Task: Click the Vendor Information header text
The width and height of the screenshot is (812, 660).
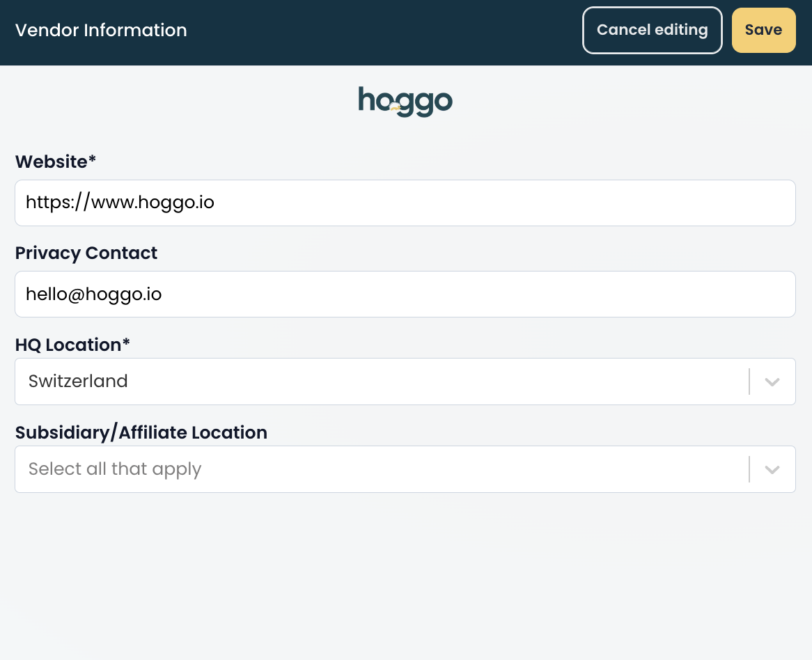Action: click(101, 30)
